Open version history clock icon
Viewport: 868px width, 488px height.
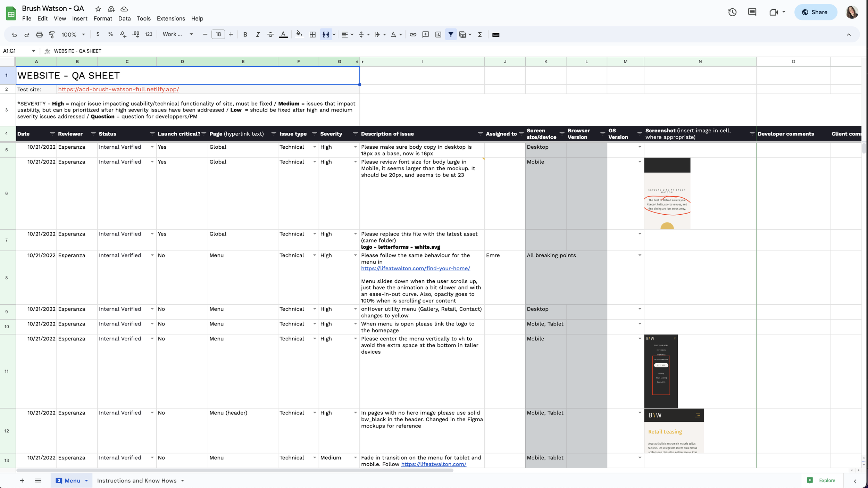click(732, 12)
